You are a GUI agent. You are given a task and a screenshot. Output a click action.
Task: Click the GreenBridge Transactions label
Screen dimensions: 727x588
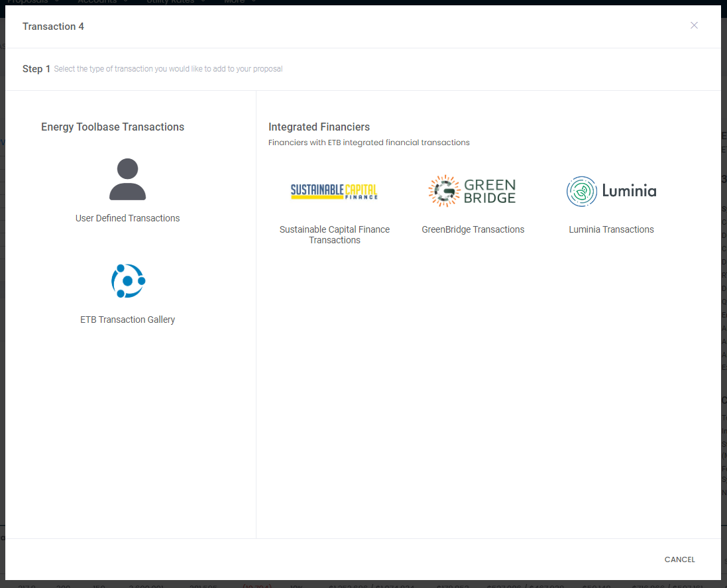(x=473, y=229)
